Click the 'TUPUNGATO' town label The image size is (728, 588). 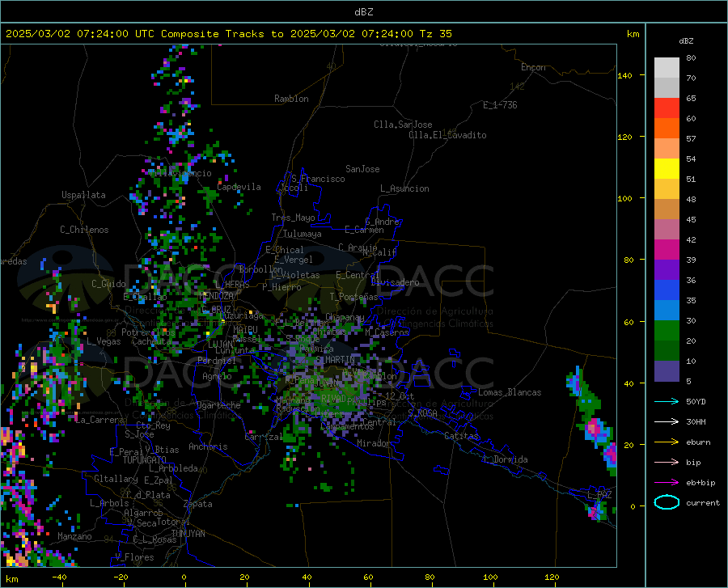[x=145, y=460]
